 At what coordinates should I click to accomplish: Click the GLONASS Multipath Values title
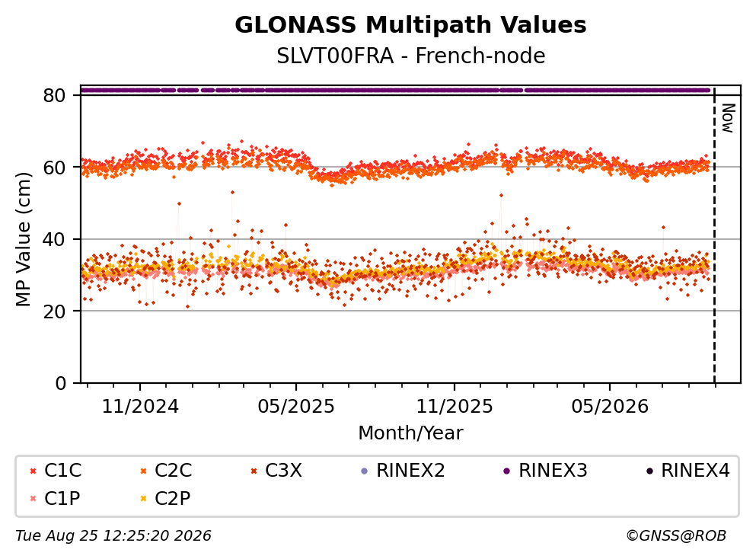click(410, 24)
